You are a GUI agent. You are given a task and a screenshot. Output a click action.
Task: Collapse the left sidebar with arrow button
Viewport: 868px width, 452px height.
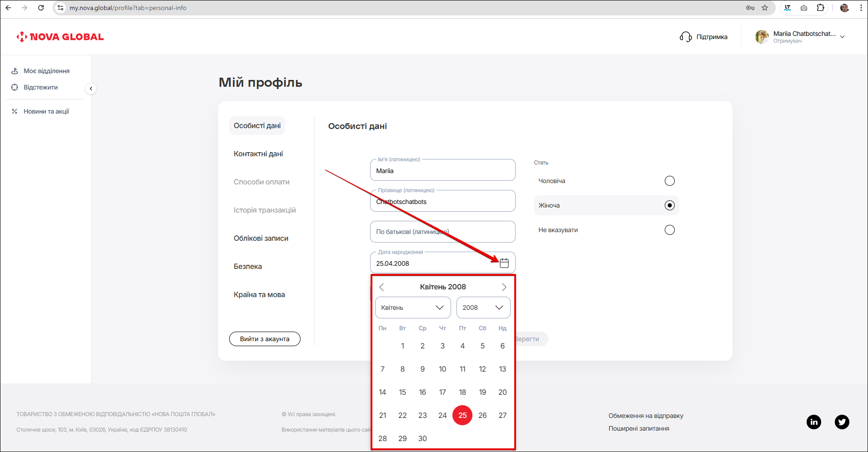point(91,89)
